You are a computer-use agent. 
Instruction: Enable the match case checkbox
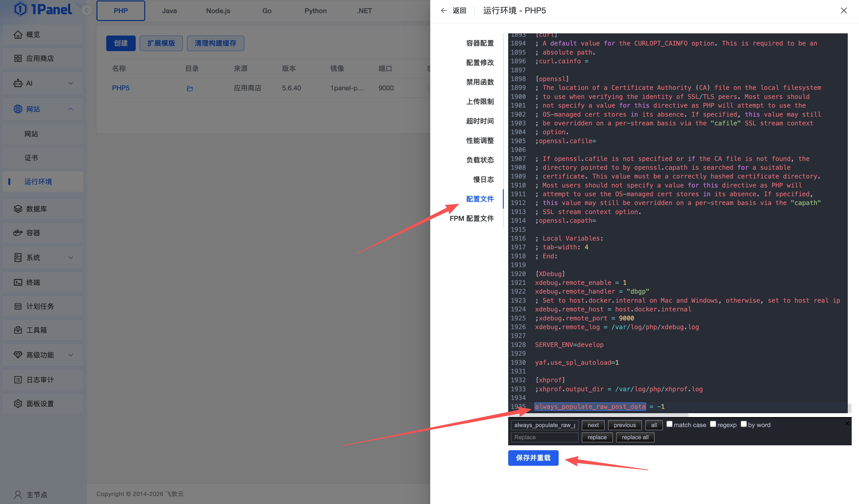[x=669, y=424]
